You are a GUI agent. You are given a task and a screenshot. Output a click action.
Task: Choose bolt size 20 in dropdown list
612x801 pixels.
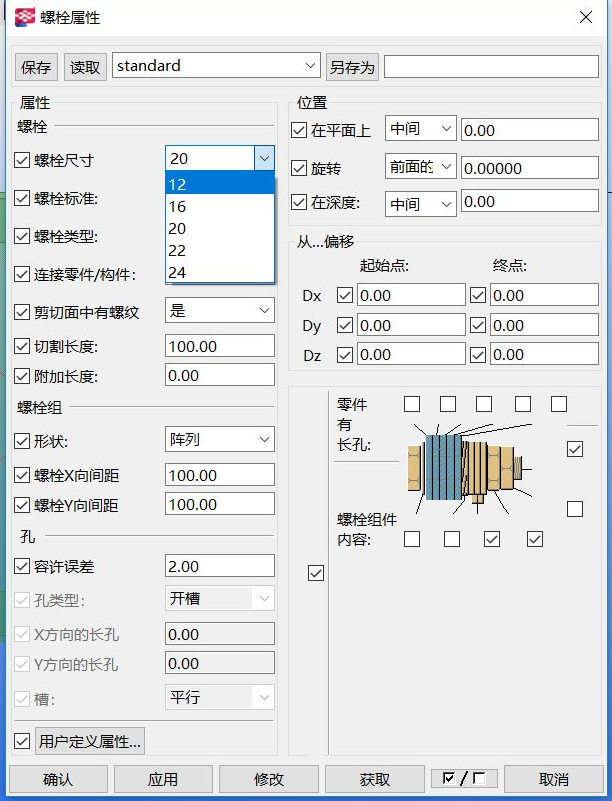pos(220,228)
